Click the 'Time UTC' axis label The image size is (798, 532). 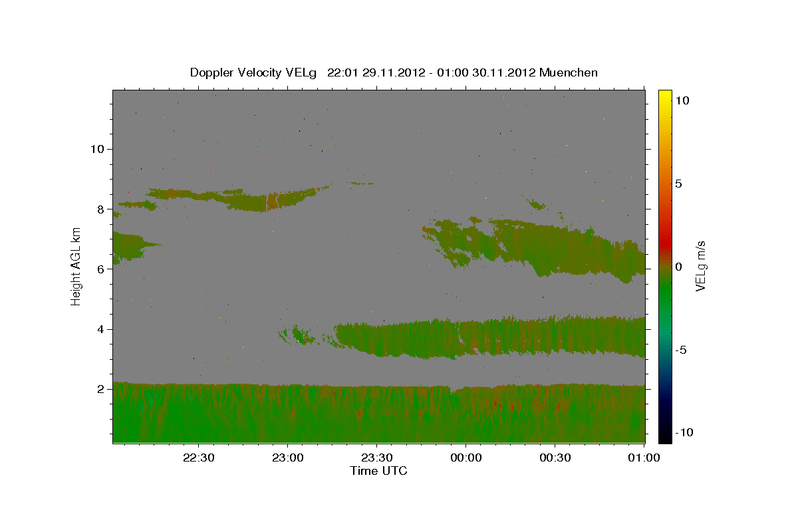coord(378,471)
